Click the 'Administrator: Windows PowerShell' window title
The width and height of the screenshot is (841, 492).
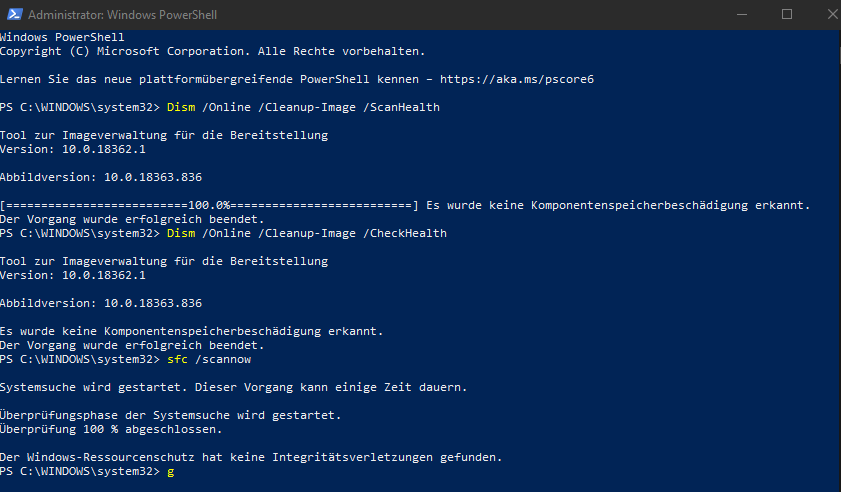click(122, 15)
